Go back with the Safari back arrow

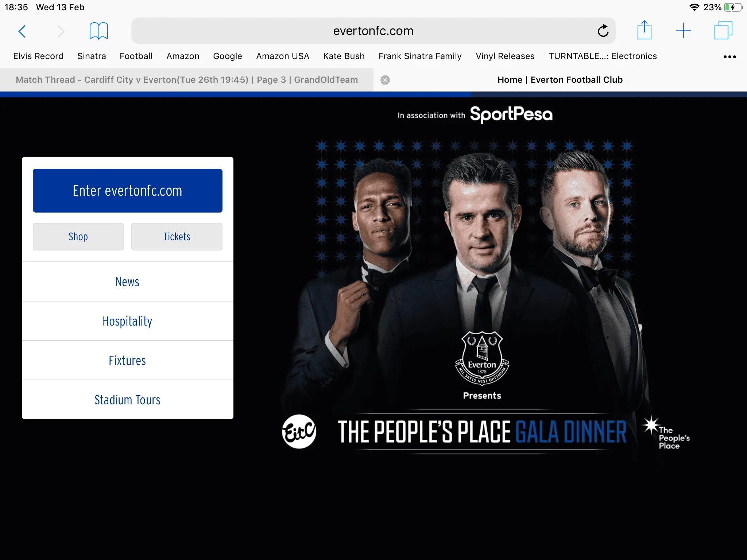22,31
